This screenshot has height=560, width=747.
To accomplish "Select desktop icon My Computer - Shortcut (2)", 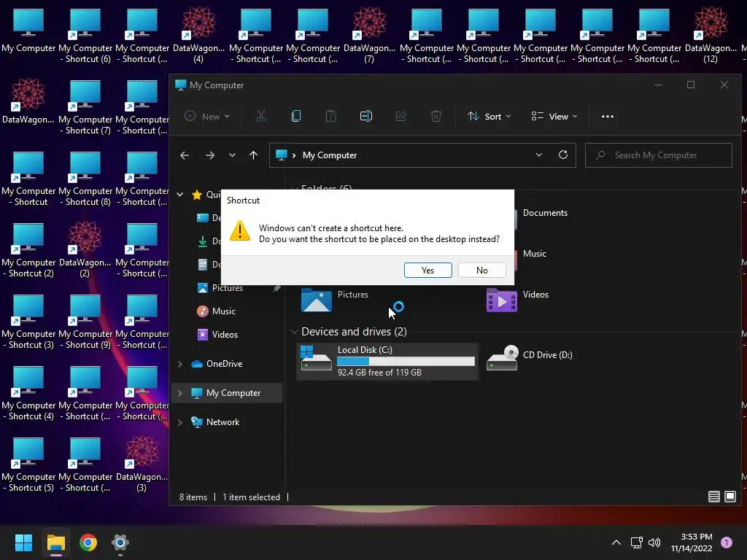I will tap(28, 251).
